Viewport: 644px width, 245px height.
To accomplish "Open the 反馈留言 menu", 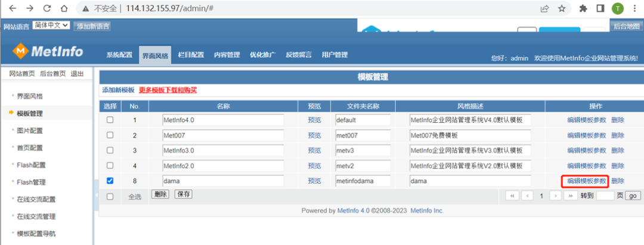I will click(x=299, y=55).
